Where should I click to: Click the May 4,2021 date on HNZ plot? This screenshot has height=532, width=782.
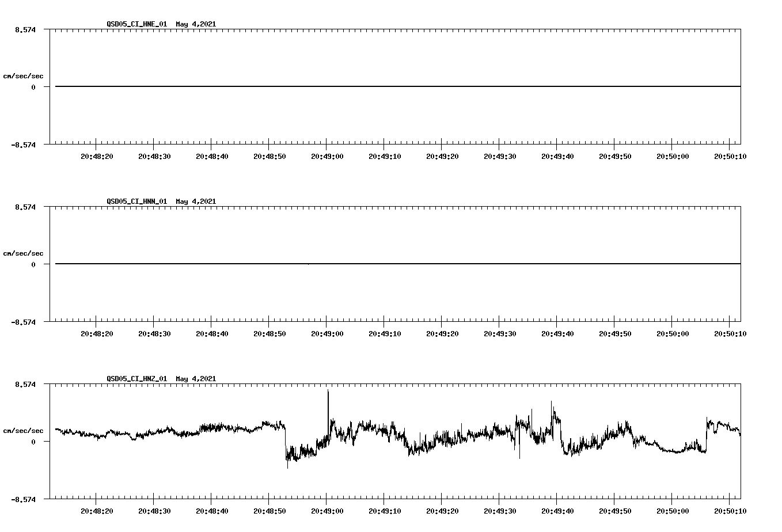pyautogui.click(x=195, y=379)
